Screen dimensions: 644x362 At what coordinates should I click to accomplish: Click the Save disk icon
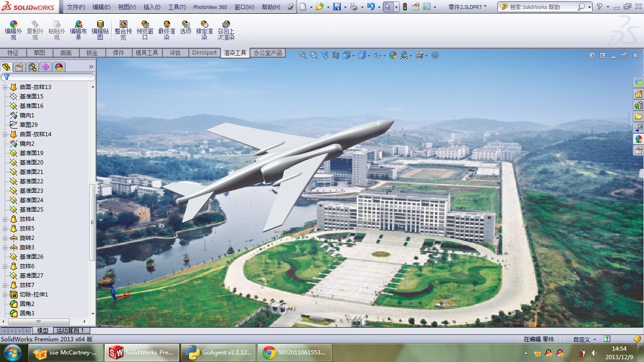pos(337,7)
